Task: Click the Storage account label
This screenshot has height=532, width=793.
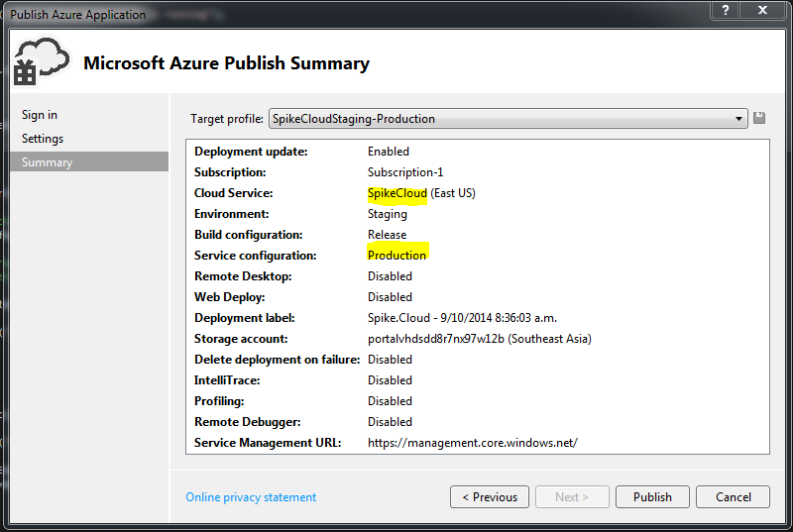Action: pyautogui.click(x=241, y=339)
